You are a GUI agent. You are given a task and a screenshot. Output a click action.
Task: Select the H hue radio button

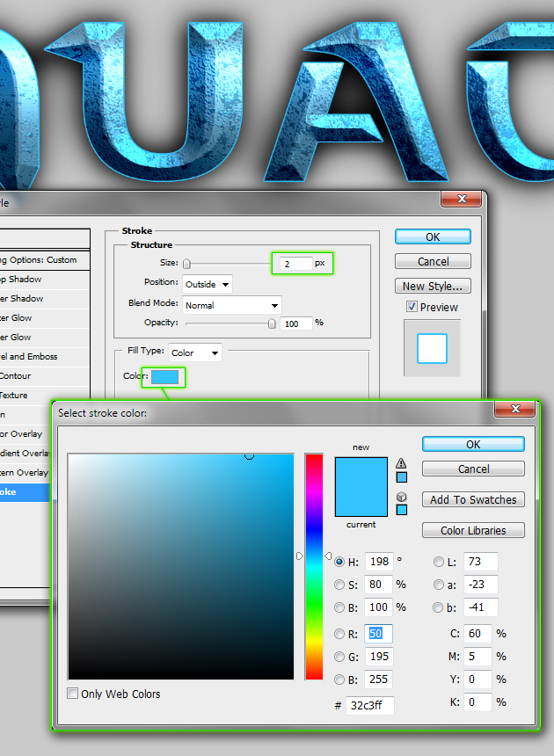click(339, 562)
